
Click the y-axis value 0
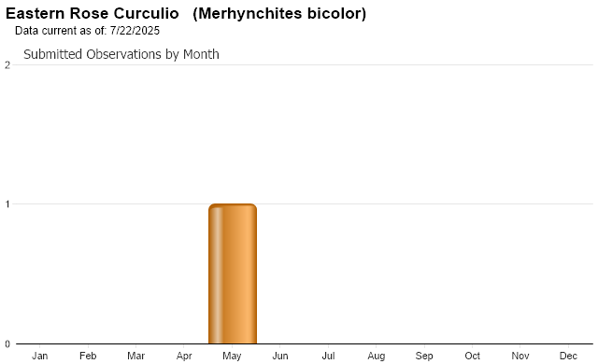coord(7,344)
